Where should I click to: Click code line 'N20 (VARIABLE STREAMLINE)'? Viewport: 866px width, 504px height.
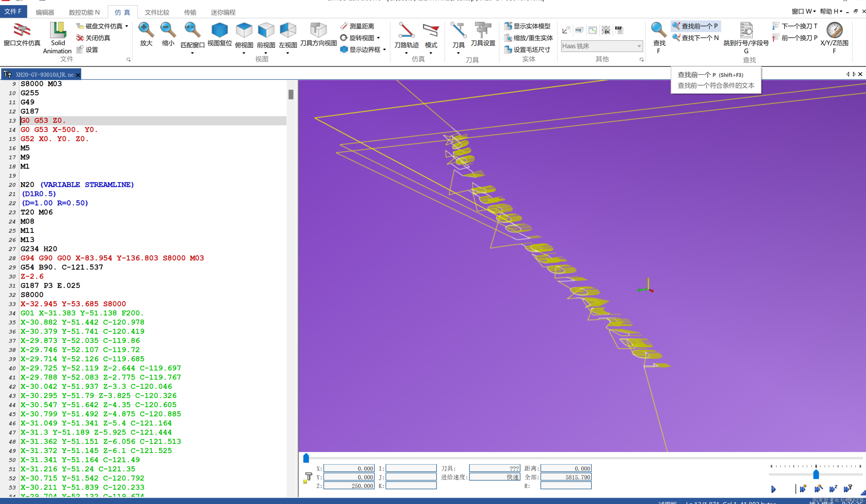click(77, 184)
